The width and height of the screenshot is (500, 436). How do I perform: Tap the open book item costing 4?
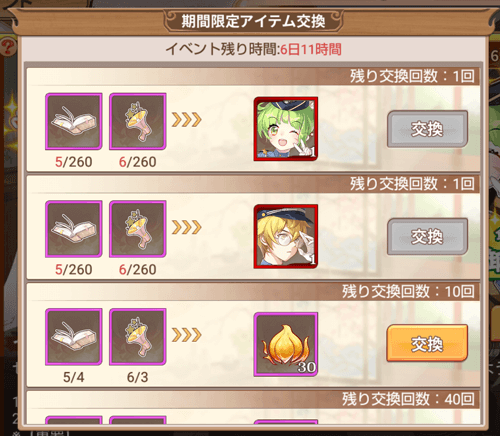[74, 337]
